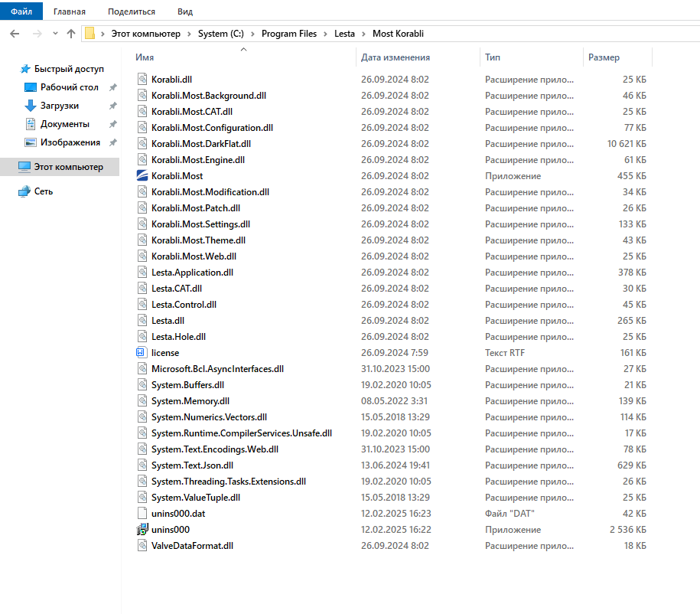700x614 pixels.
Task: Select the unins000.dat file icon
Action: pyautogui.click(x=142, y=514)
